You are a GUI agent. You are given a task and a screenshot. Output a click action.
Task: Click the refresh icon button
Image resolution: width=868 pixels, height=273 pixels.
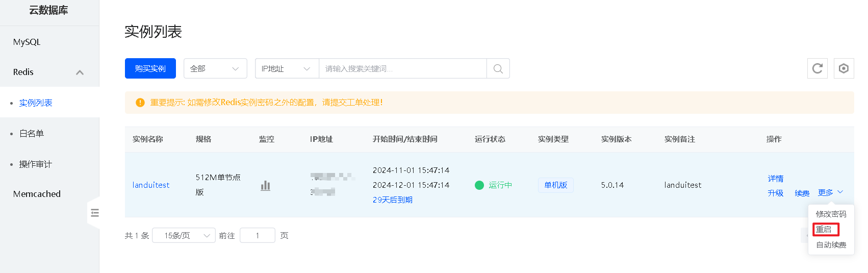tap(817, 68)
